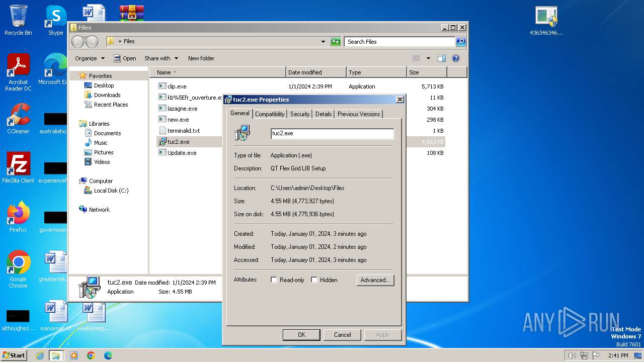This screenshot has height=362, width=644.
Task: Open the Start menu
Action: click(14, 355)
